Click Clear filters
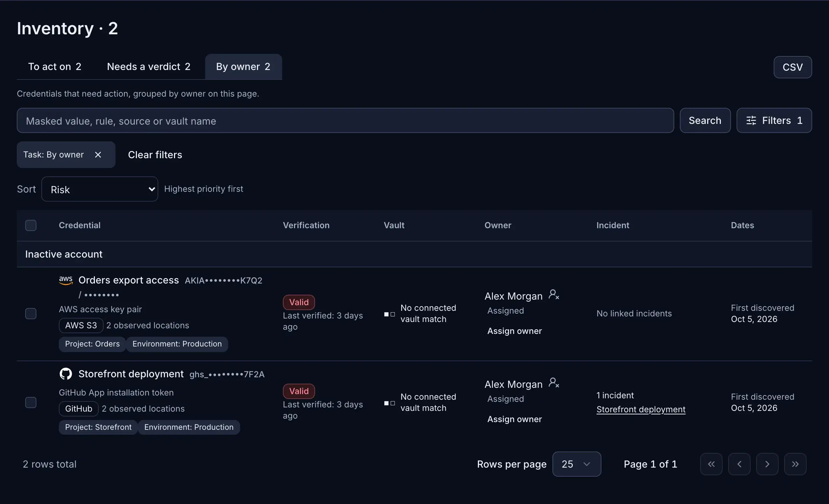Viewport: 829px width, 504px height. (155, 155)
